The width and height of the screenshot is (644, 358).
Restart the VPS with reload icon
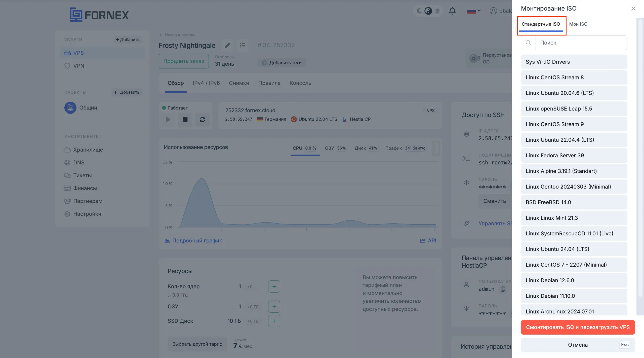tap(203, 119)
